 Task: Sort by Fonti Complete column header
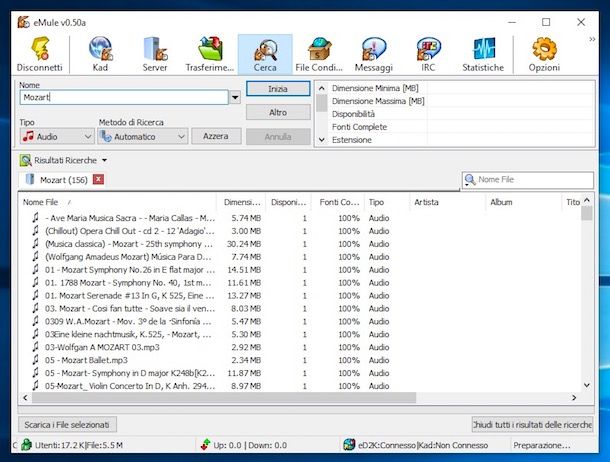pyautogui.click(x=338, y=202)
